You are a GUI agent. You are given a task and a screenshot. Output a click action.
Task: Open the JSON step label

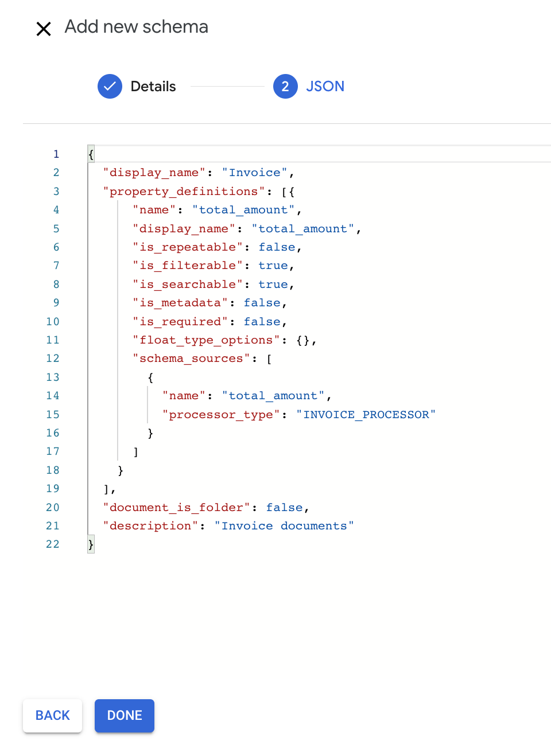click(325, 87)
